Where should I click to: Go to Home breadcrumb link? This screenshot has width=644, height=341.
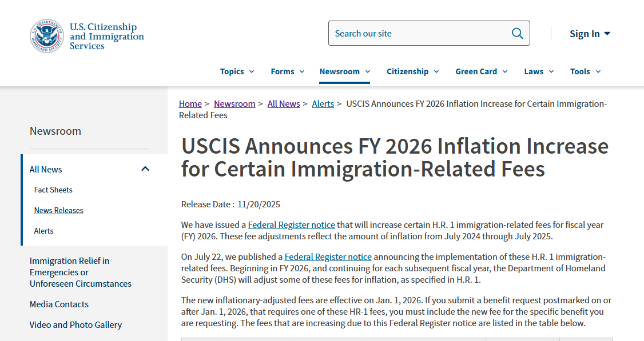(190, 103)
